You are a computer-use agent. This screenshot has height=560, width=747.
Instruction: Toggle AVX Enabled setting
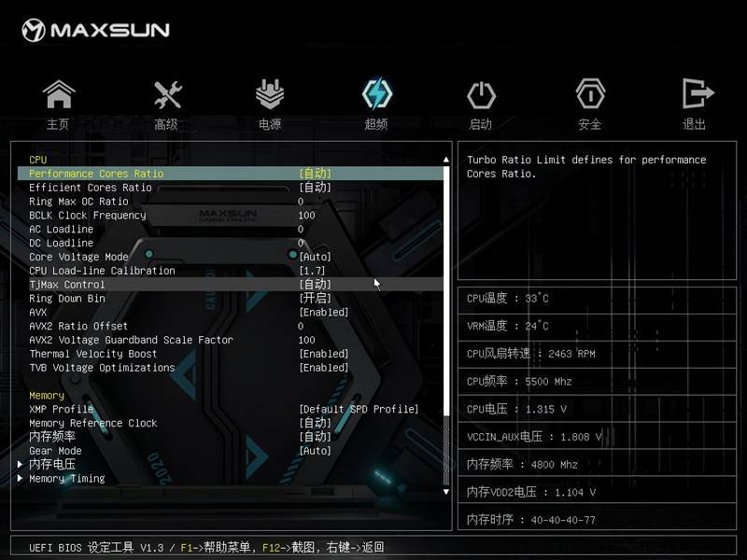click(323, 313)
